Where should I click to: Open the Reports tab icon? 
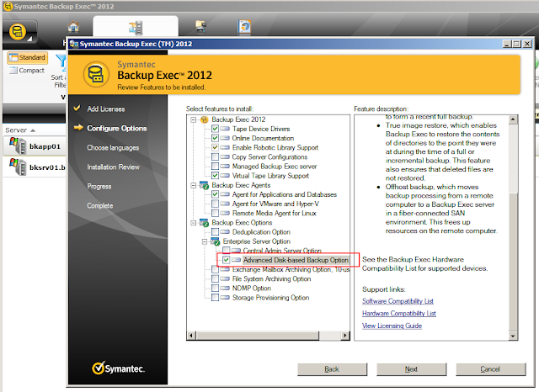point(244,27)
